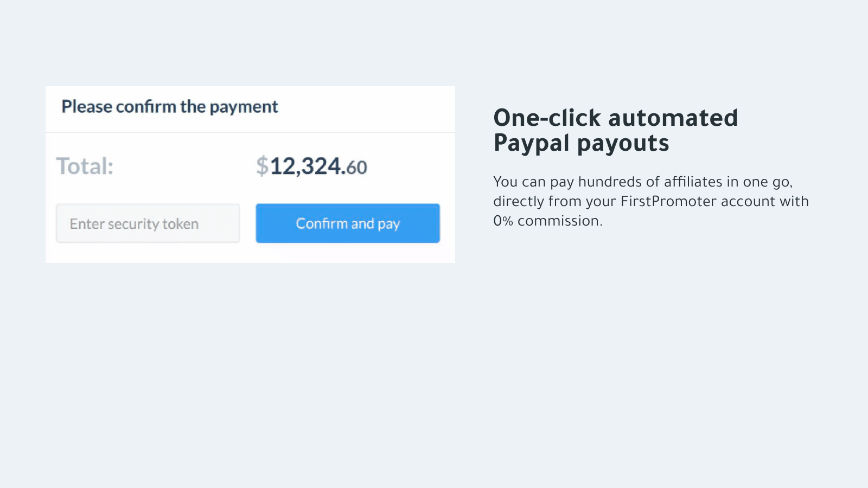Click the small .60 cents digits
This screenshot has width=868, height=488.
tap(357, 168)
